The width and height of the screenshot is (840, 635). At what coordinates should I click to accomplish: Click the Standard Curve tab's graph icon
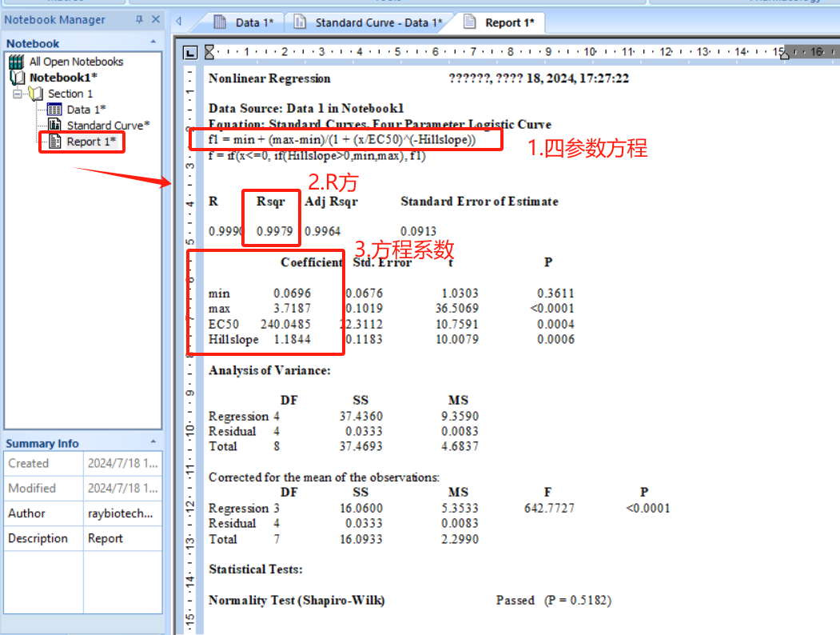300,22
